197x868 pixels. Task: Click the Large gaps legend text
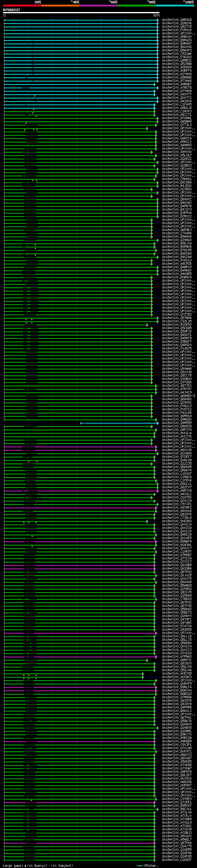click(38, 865)
